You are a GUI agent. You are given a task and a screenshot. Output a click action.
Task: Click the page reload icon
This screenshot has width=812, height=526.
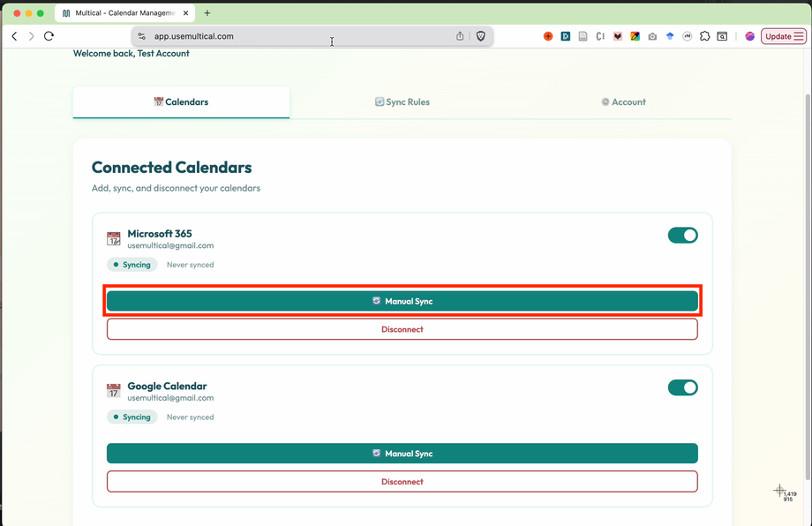click(49, 36)
